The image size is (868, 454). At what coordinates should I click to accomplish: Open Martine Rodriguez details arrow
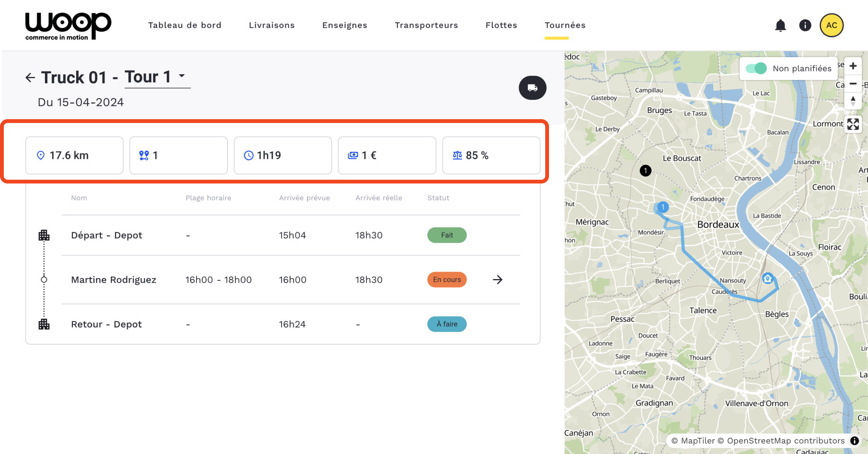click(x=497, y=280)
